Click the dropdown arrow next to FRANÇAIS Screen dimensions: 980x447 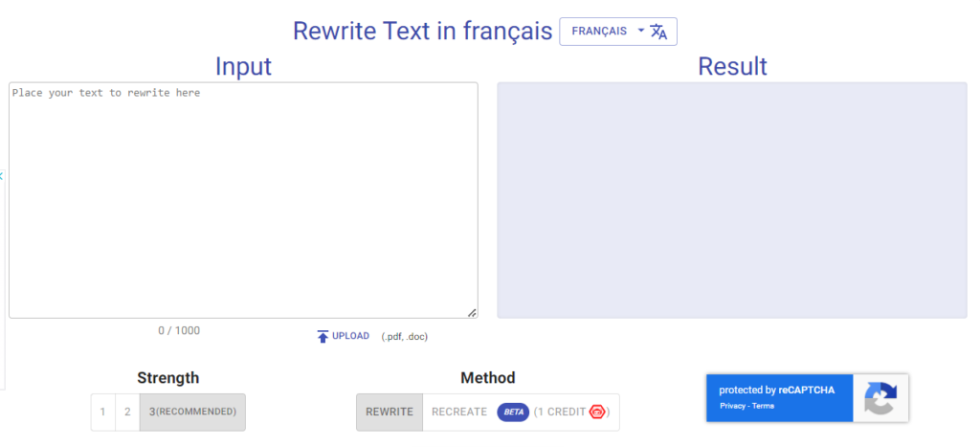[x=640, y=31]
